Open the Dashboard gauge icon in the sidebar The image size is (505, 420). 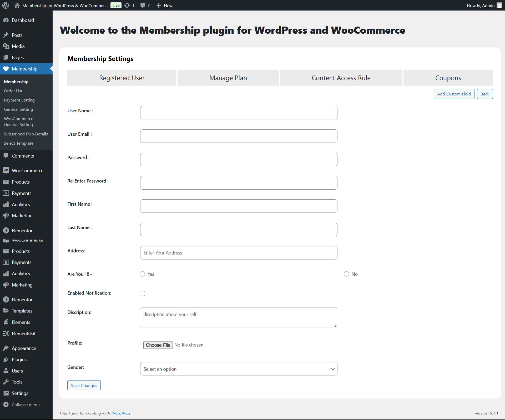(x=6, y=20)
